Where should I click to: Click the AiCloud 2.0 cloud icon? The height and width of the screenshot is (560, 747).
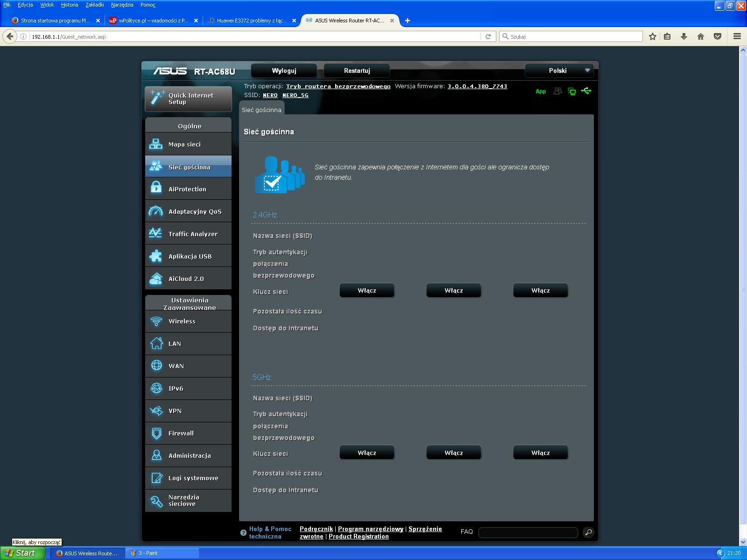(155, 279)
